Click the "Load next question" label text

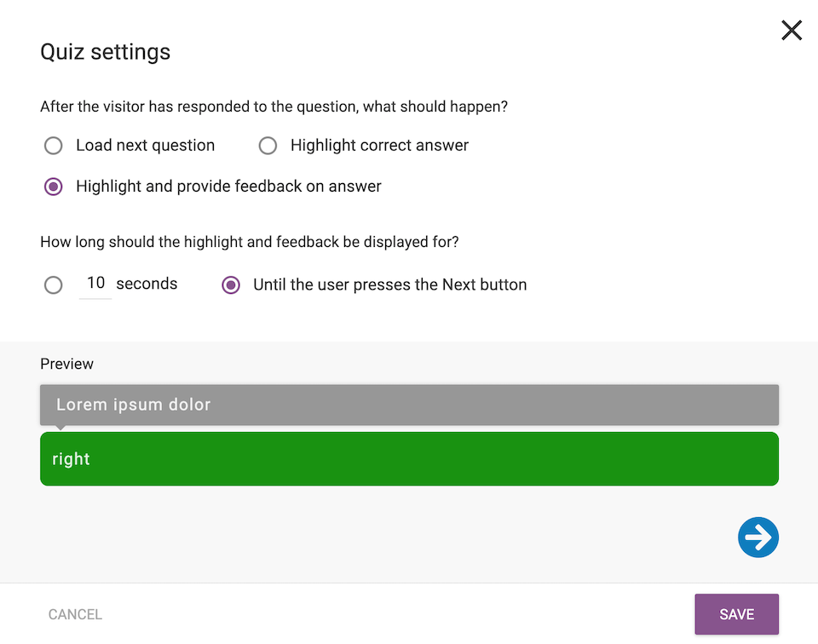(x=145, y=146)
